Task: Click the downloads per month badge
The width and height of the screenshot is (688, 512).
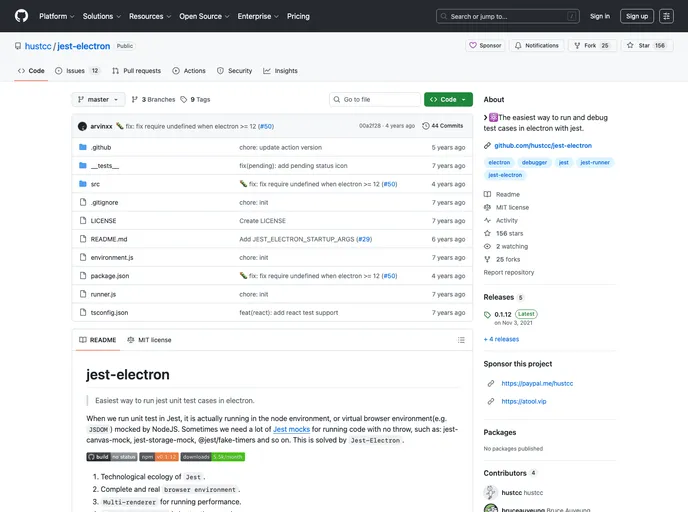Action: coord(213,457)
